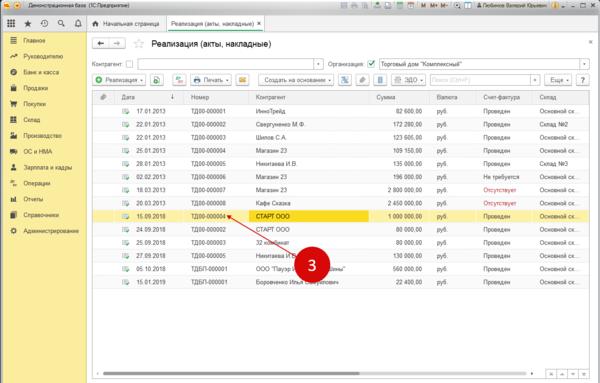Toggle the Контрагент filter checkbox
This screenshot has height=383, width=600.
click(x=129, y=64)
